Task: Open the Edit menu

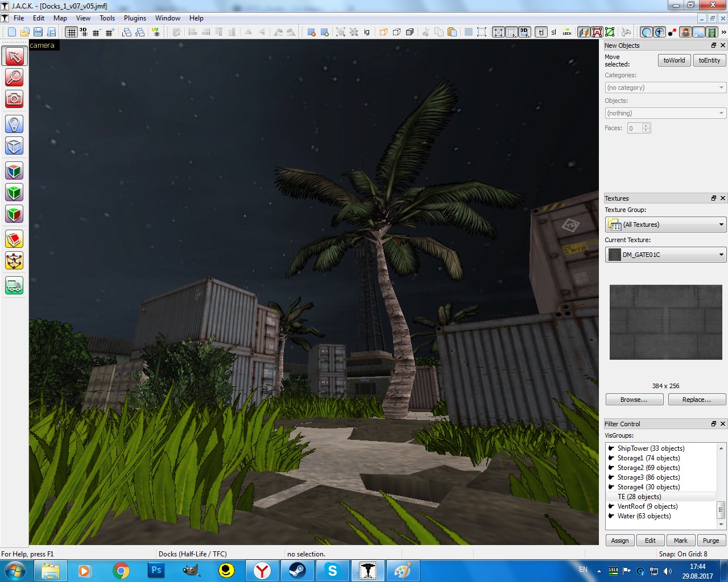Action: click(39, 18)
